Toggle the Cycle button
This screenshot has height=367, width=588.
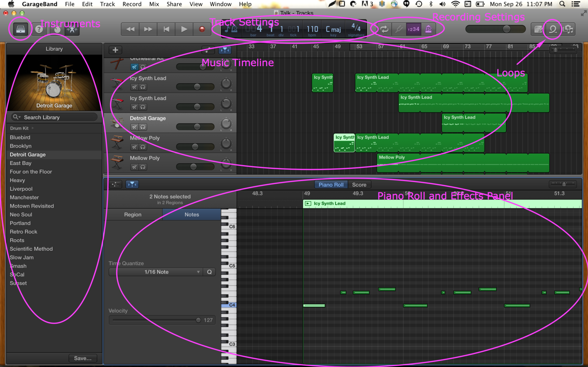[x=384, y=29]
